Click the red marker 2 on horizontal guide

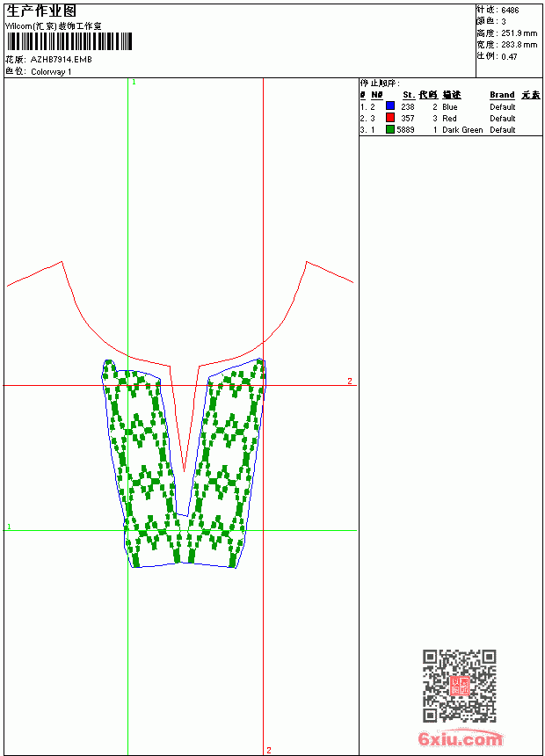click(350, 381)
